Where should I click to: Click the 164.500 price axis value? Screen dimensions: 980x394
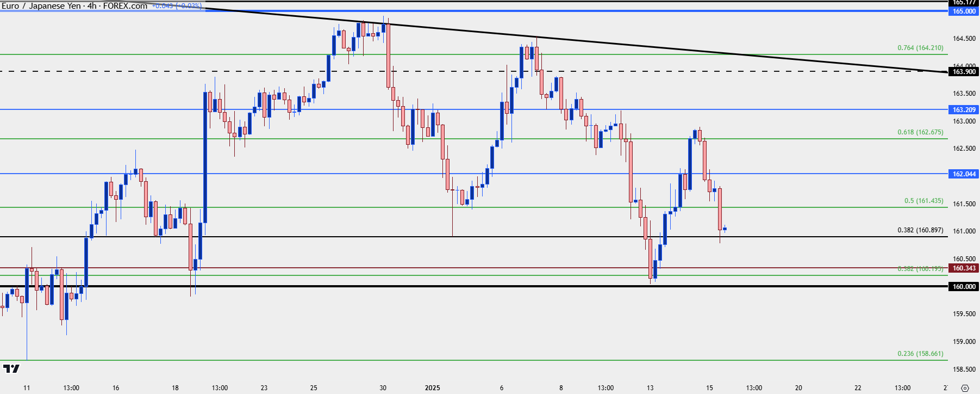tap(964, 39)
